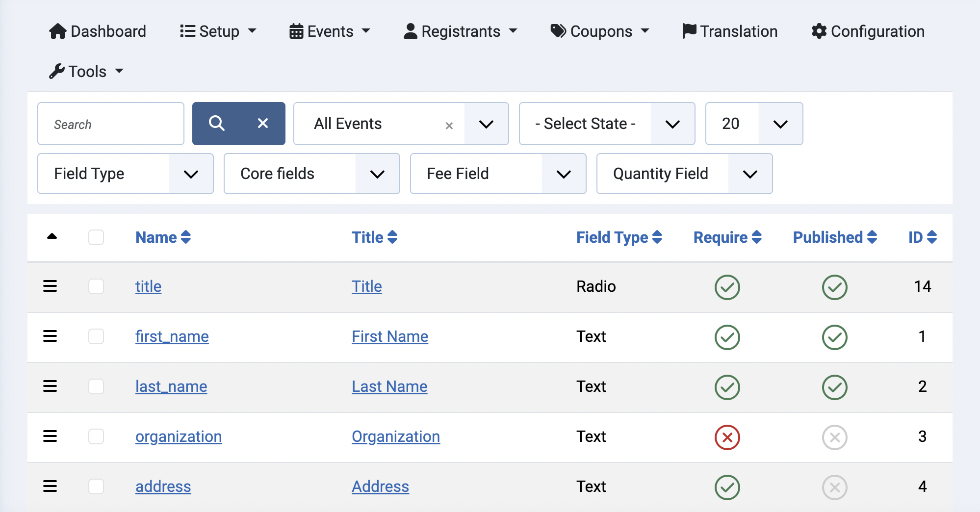Click ordering sort arrow in table header
Viewport: 980px width, 512px height.
[52, 237]
